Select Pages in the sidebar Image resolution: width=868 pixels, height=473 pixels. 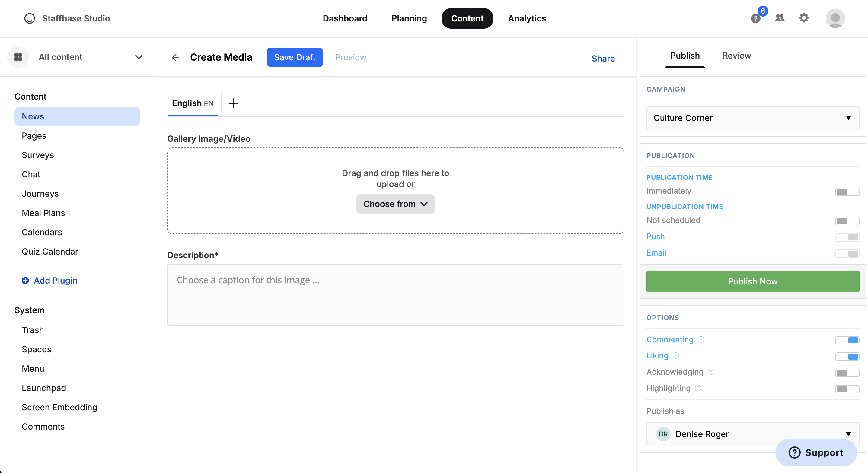[x=34, y=136]
